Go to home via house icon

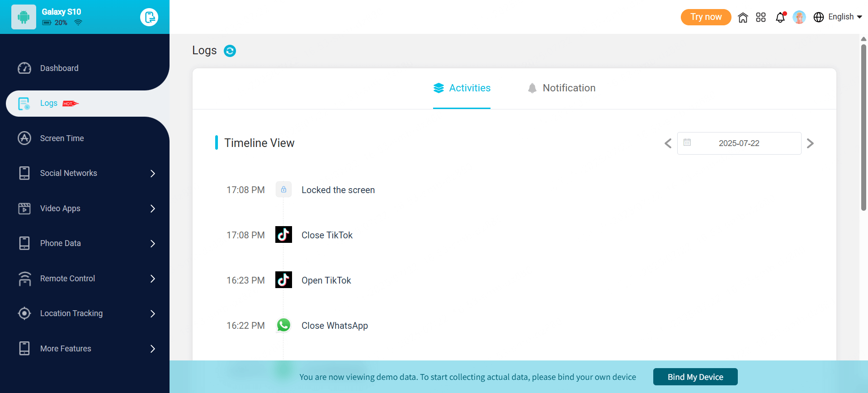tap(743, 17)
